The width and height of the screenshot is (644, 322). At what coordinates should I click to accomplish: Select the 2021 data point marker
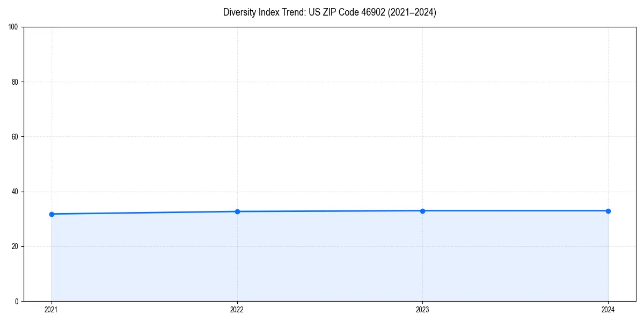click(52, 214)
